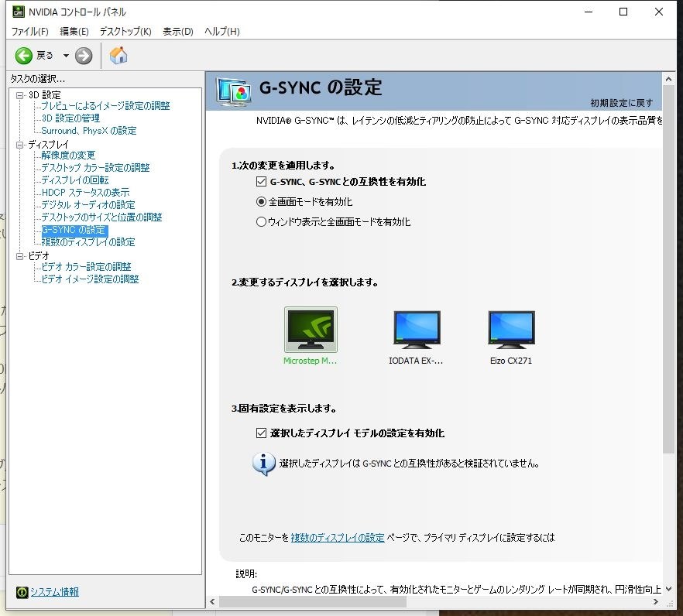Screen dimensions: 683x616
Task: Open the デスクトップ(K) menu
Action: coord(125,32)
